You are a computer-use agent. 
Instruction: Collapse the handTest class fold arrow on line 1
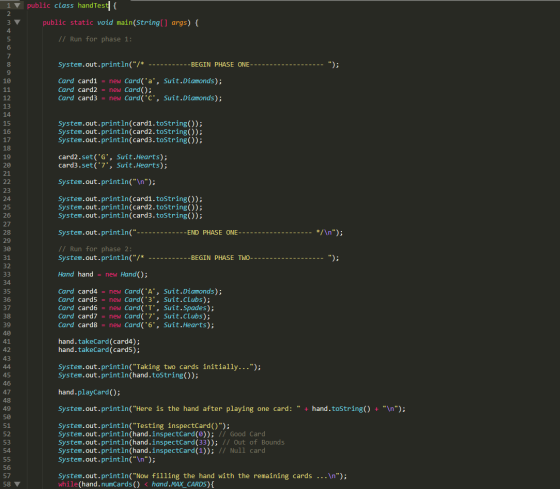click(17, 6)
